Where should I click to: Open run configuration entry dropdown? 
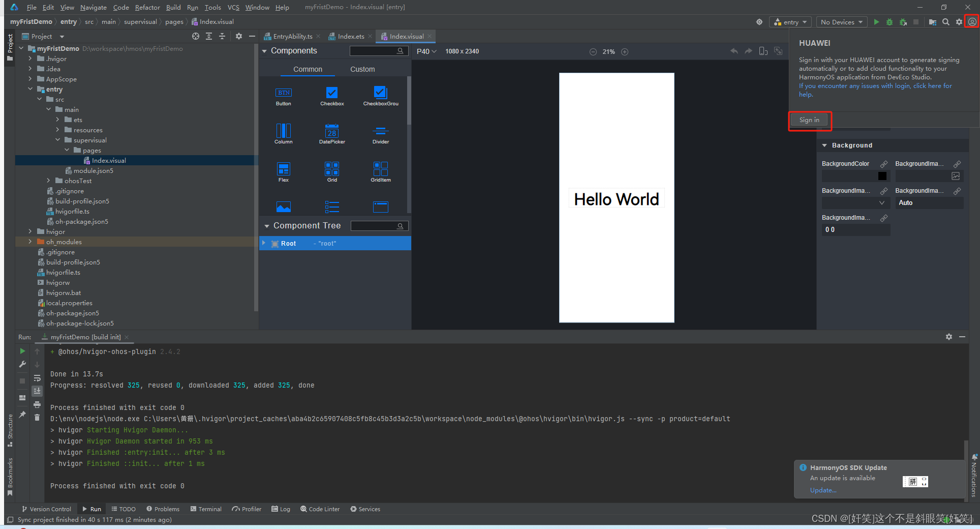coord(790,22)
